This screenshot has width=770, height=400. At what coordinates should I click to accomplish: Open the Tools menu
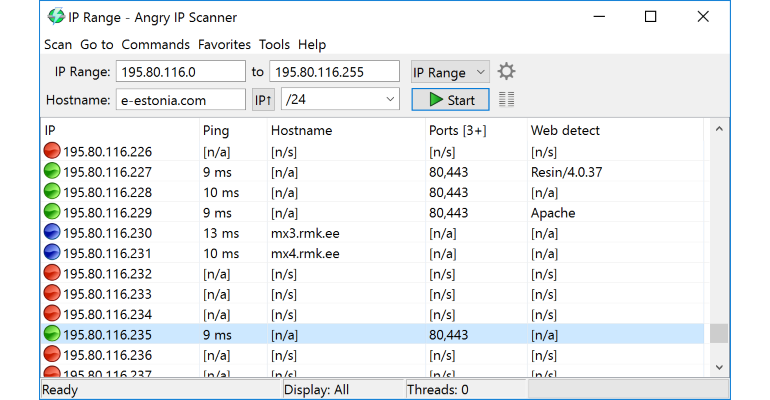click(x=275, y=45)
